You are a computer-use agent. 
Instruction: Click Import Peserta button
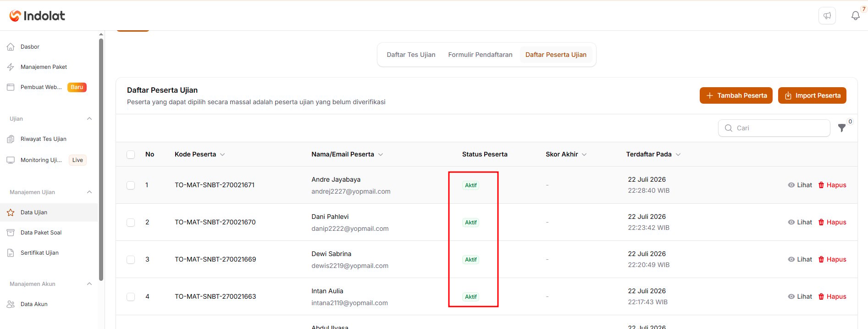click(812, 95)
